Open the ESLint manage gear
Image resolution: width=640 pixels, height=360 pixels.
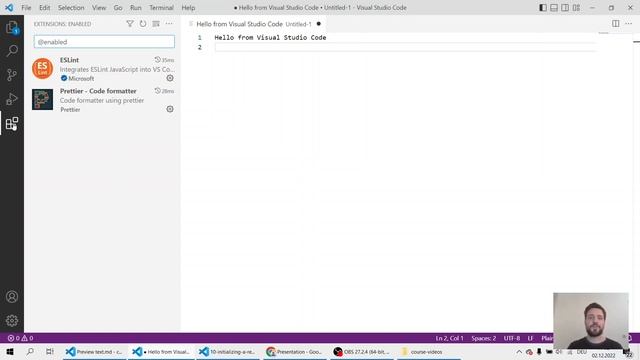click(170, 78)
